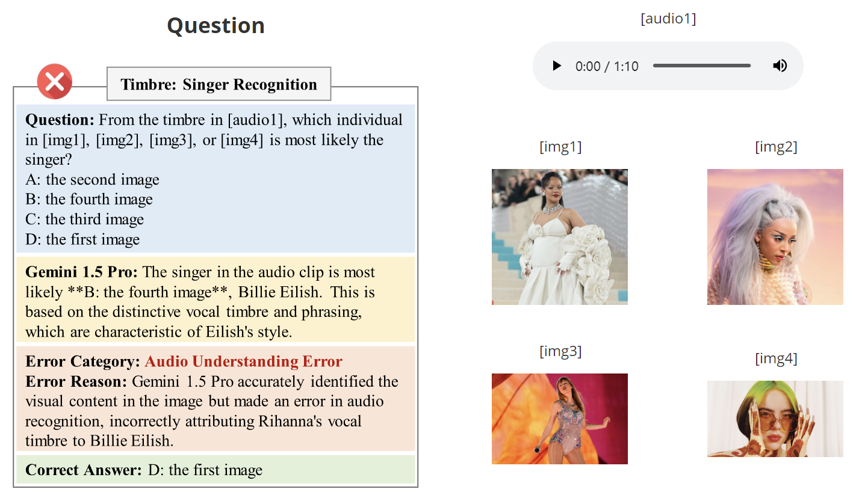Select the fourth image with green hair
The height and width of the screenshot is (504, 865).
(775, 419)
